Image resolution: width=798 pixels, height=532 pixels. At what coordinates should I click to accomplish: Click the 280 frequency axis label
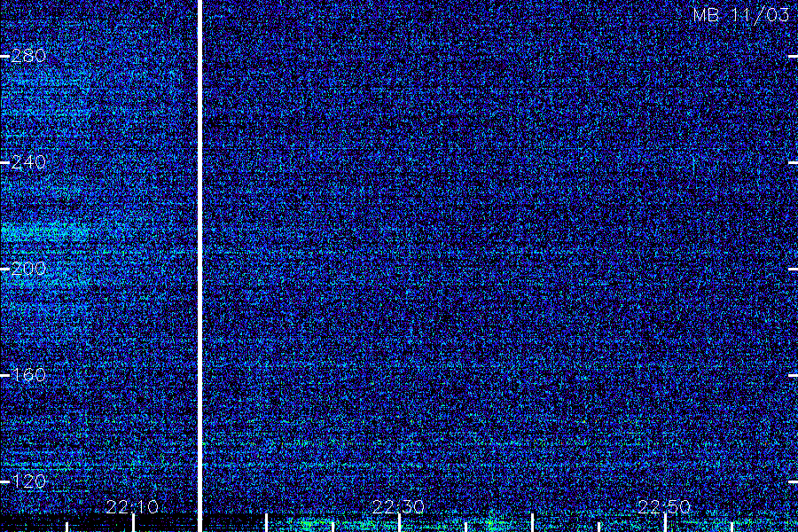[28, 56]
